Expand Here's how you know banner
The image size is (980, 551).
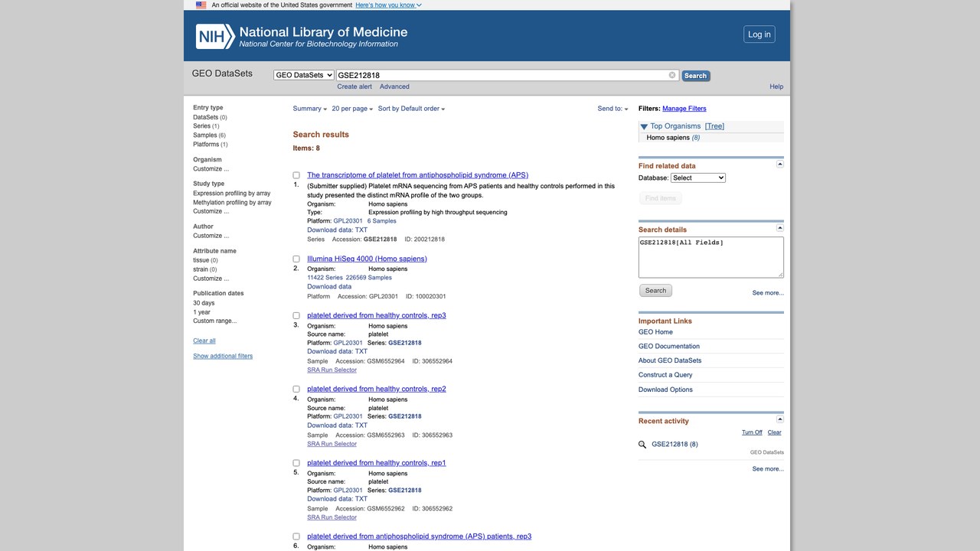tap(388, 5)
